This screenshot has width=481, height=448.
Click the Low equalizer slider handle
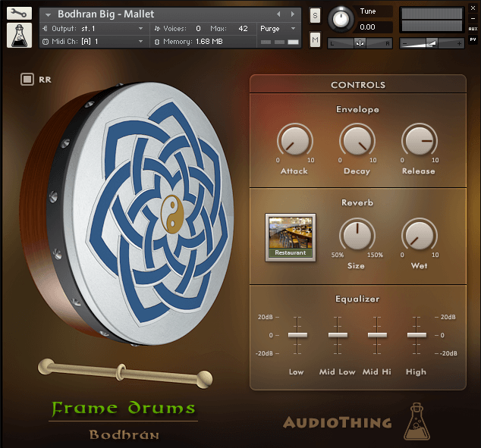point(297,335)
